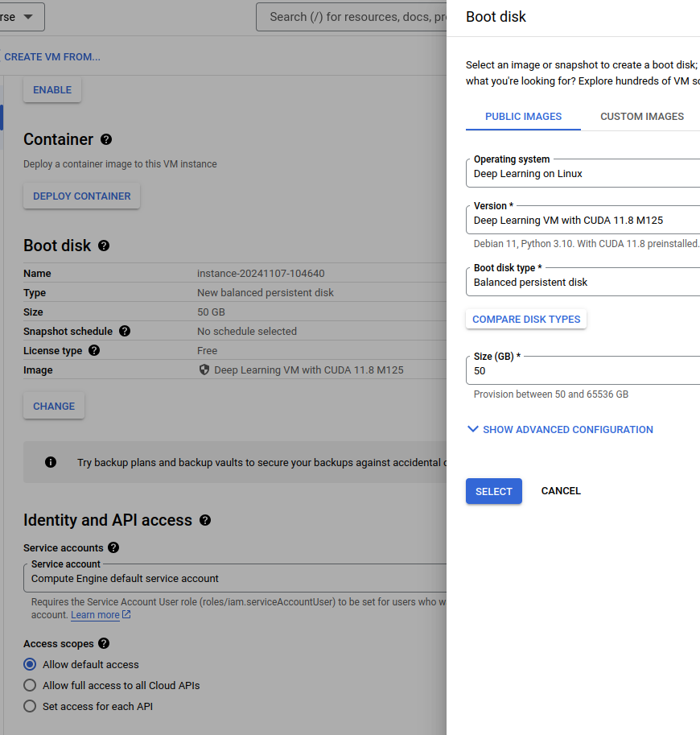Click the Size (GB) input field
Screen dimensions: 700x735
coord(583,370)
